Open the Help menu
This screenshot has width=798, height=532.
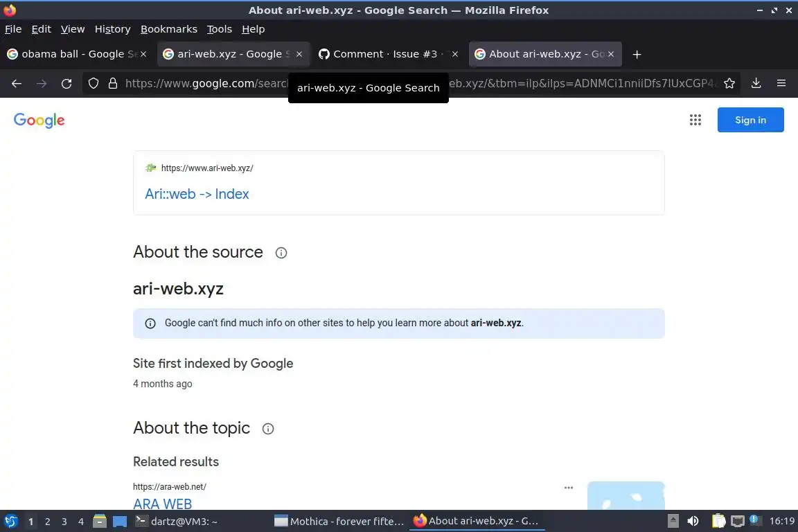pyautogui.click(x=253, y=29)
